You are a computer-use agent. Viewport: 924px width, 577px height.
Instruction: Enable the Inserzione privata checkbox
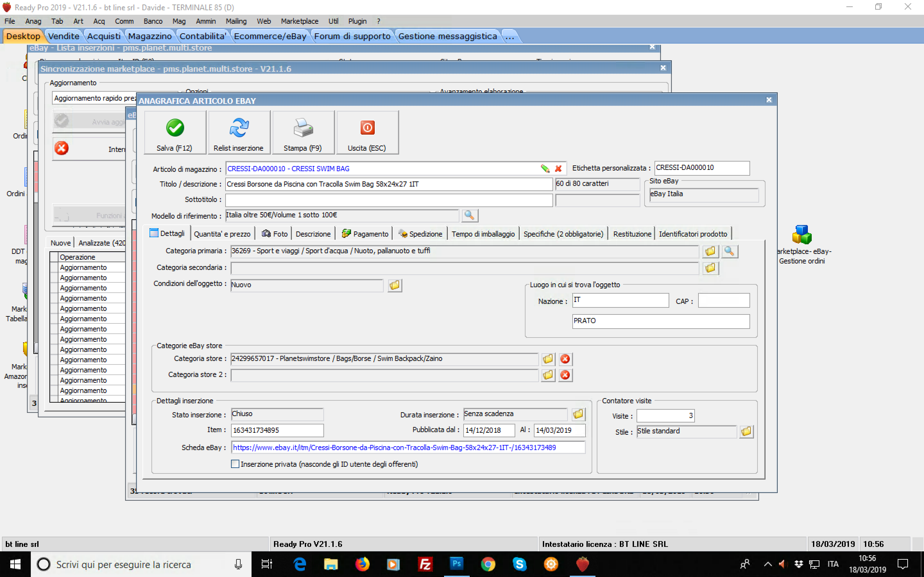tap(235, 464)
